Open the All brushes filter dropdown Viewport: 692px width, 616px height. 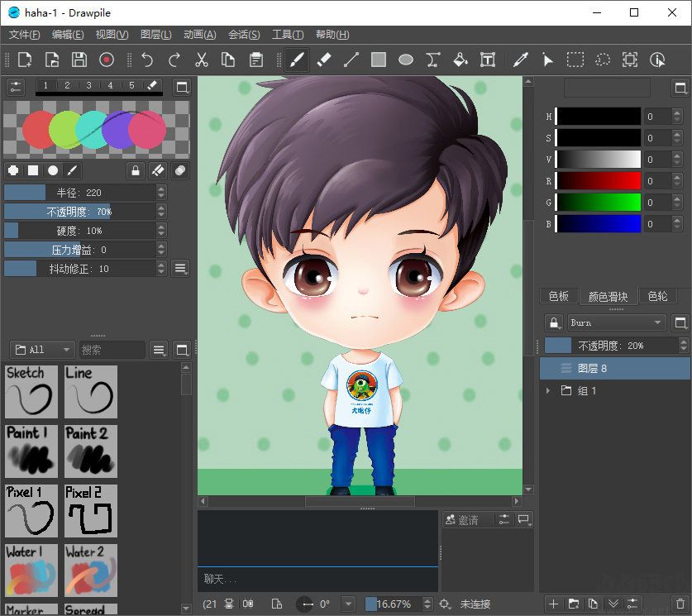point(41,349)
